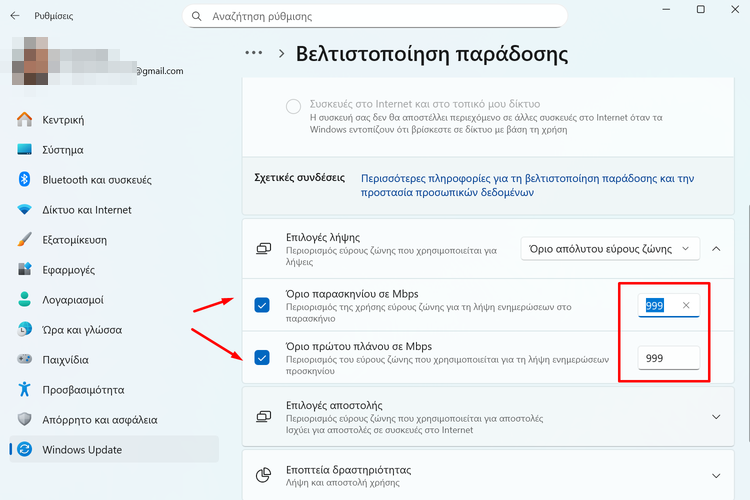Click the back arrow in Ρυθμίσεις header
This screenshot has width=750, height=500.
click(14, 16)
